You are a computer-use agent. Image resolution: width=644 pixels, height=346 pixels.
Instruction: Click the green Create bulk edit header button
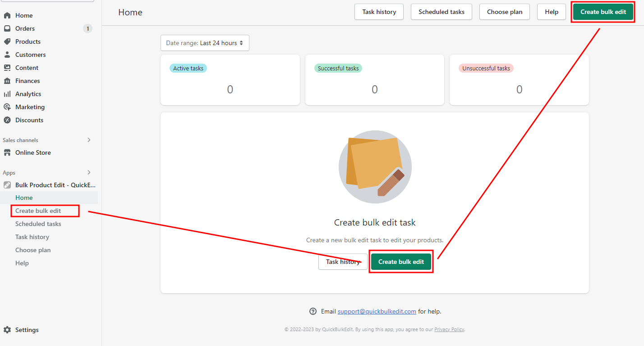pos(603,12)
